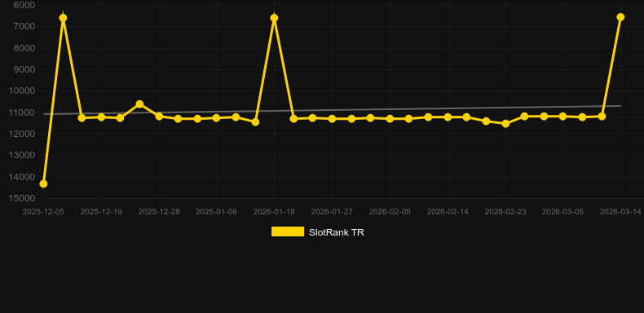Select the data point at 2026-02-14

click(448, 117)
